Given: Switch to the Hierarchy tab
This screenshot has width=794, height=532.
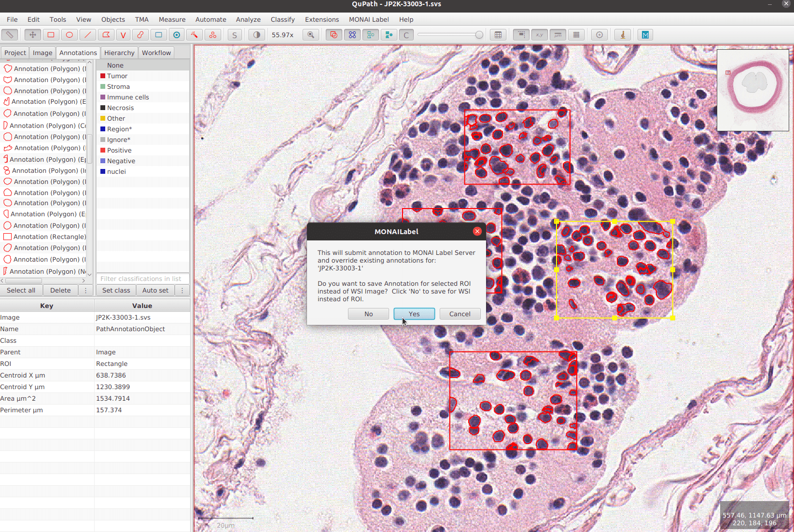Looking at the screenshot, I should (119, 53).
